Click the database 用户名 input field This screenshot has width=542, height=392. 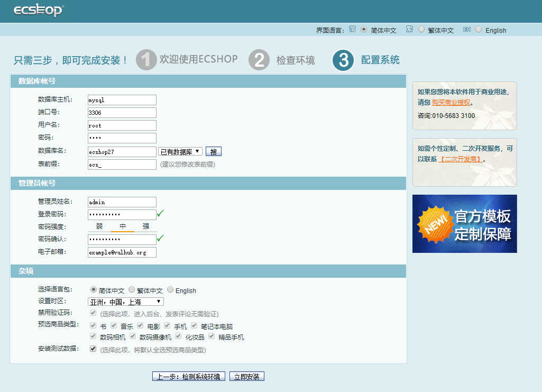122,125
